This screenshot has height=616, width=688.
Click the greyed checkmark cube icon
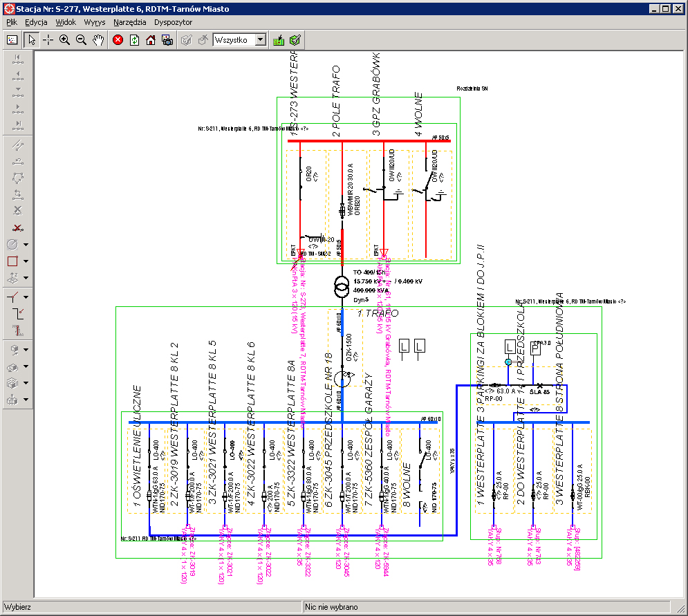pos(187,40)
